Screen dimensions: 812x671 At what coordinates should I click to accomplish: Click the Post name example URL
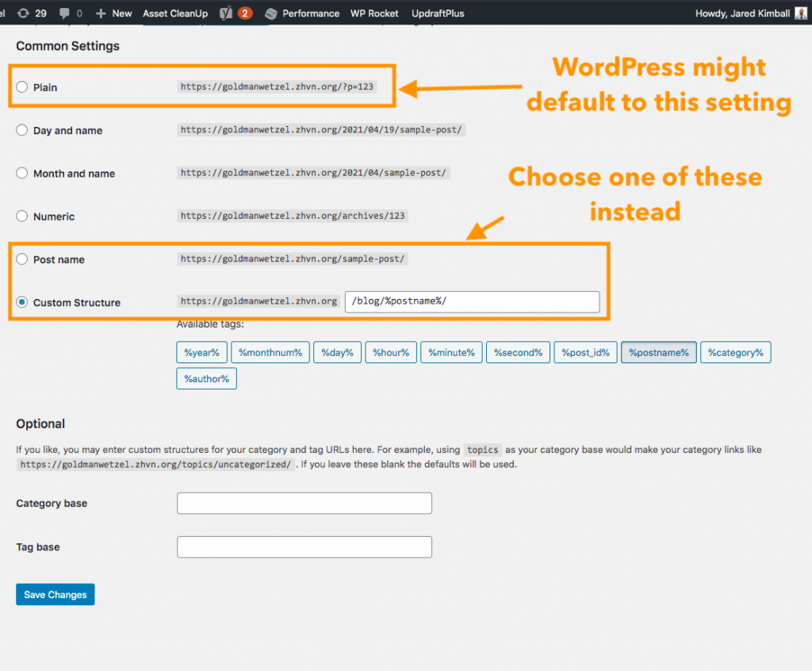(293, 259)
